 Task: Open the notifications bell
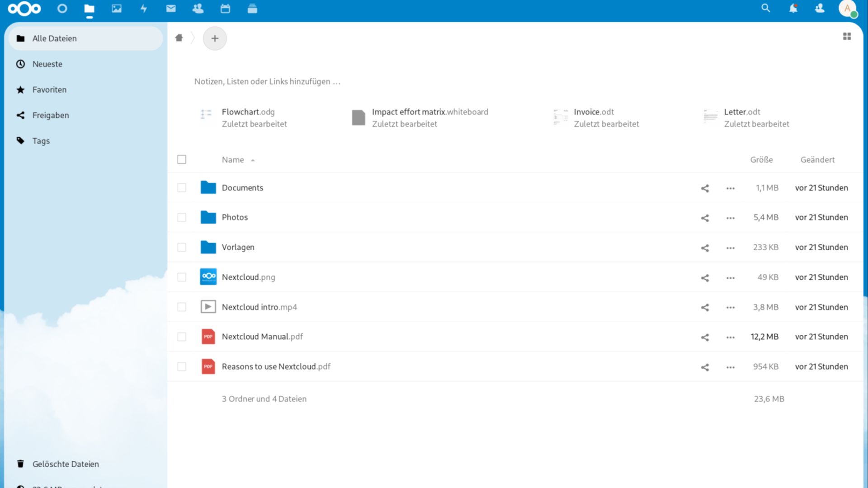coord(793,8)
